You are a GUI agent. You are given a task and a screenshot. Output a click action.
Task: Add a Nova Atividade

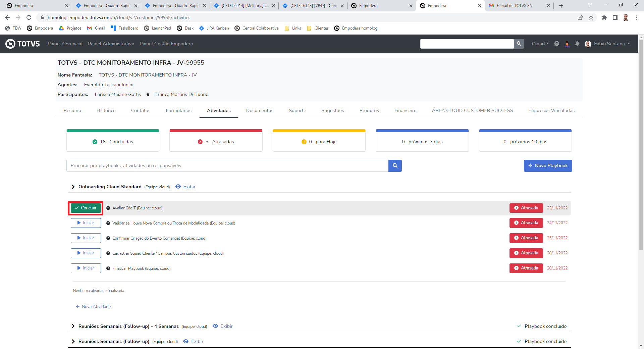(93, 306)
